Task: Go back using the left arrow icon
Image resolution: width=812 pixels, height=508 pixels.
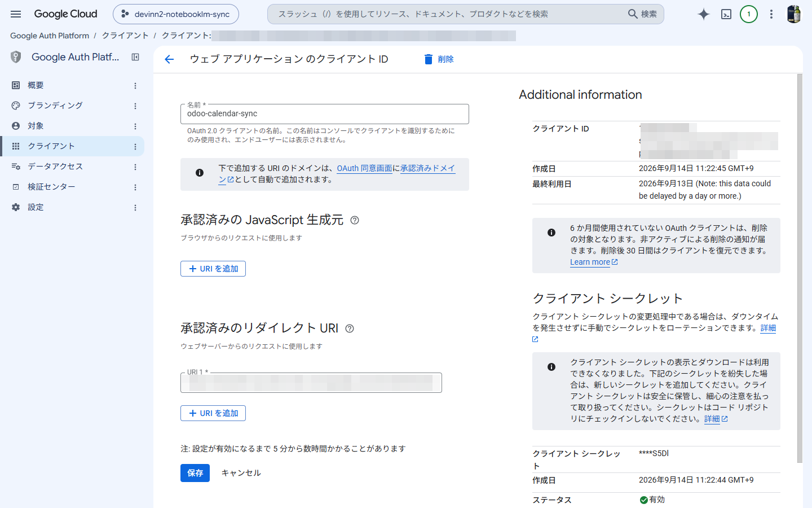Action: click(x=169, y=59)
